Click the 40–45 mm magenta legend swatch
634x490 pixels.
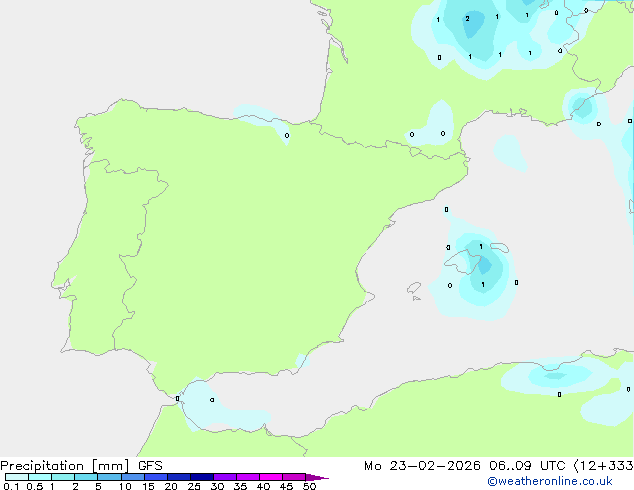(x=271, y=477)
